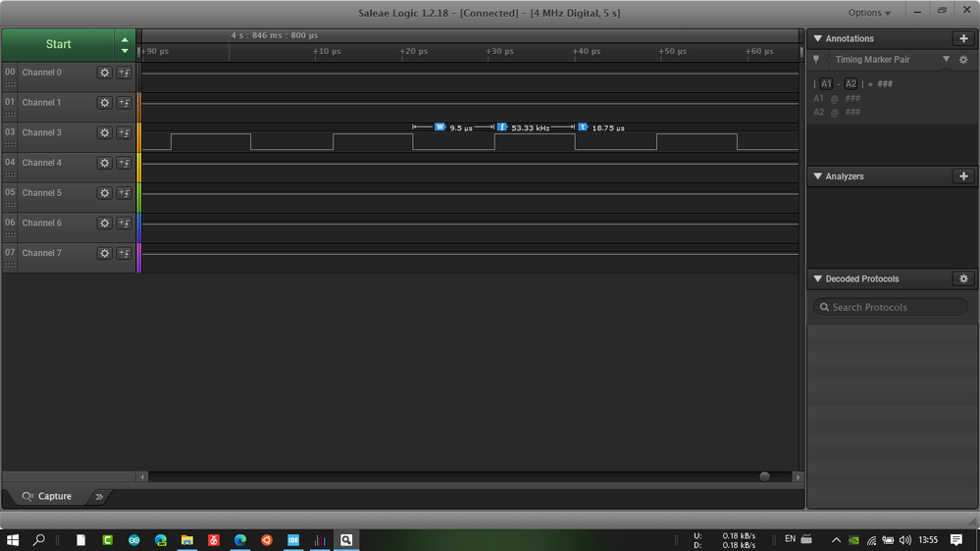The image size is (980, 551).
Task: Start a new capture
Action: coord(58,44)
